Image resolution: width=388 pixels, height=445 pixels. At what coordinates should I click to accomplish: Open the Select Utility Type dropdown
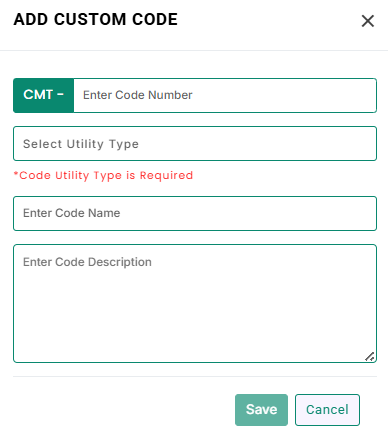click(x=195, y=143)
